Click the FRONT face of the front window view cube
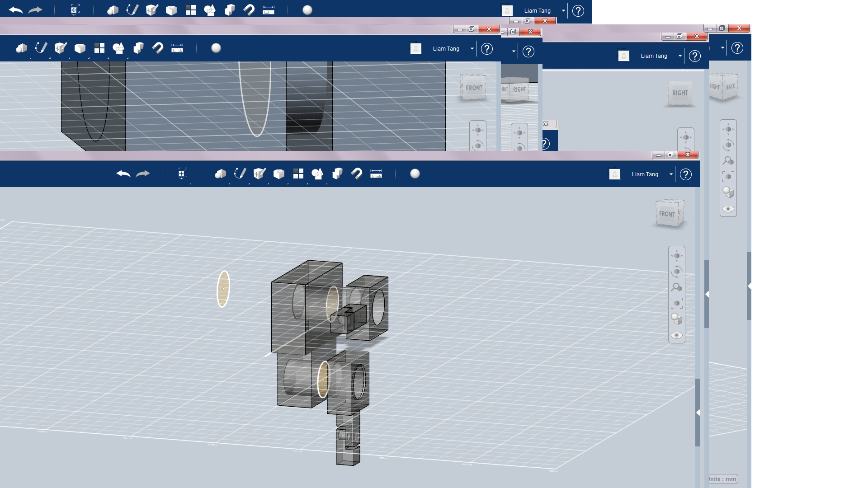868x488 pixels. 668,214
